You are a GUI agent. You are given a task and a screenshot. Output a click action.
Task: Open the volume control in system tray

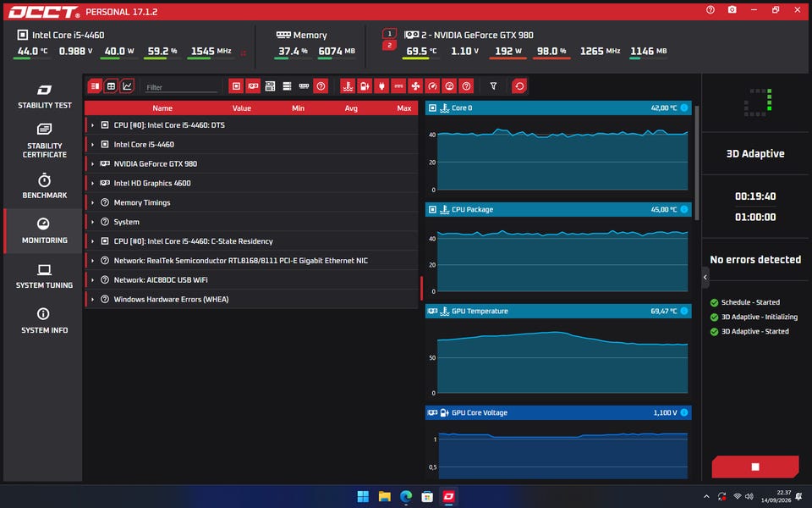(749, 497)
